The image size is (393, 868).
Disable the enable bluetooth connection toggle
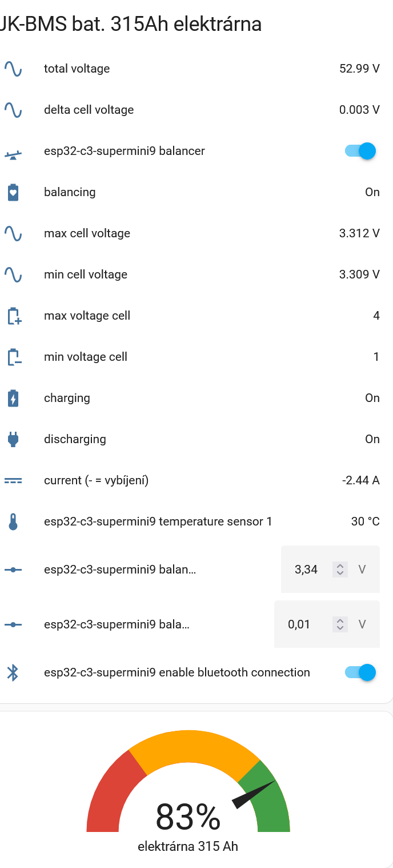pyautogui.click(x=360, y=672)
